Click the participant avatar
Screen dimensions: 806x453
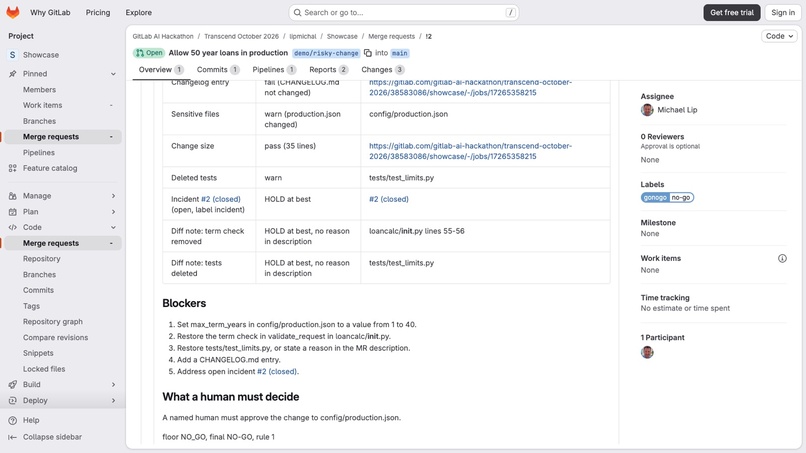point(647,352)
